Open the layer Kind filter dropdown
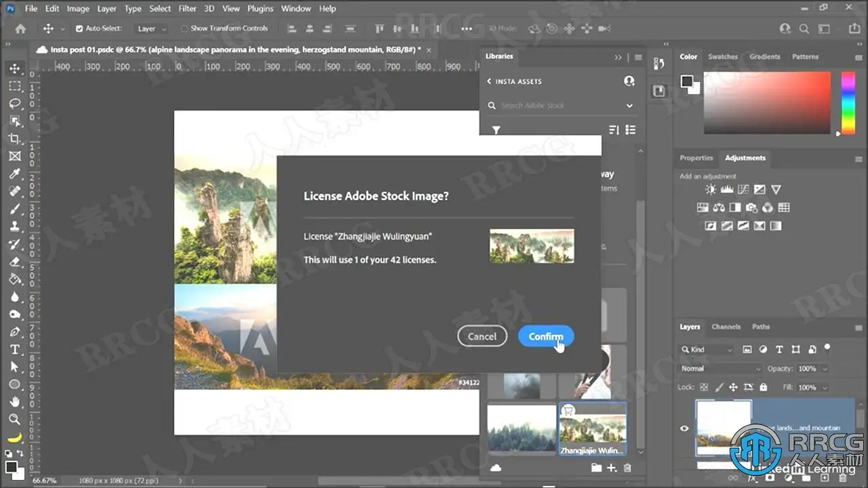Viewport: 868px width, 488px height. click(707, 349)
